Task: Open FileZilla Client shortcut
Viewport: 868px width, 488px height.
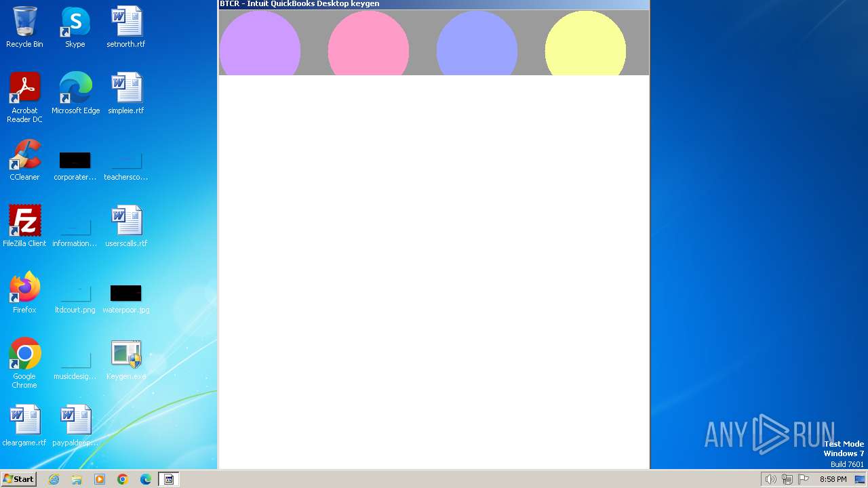Action: (x=24, y=226)
